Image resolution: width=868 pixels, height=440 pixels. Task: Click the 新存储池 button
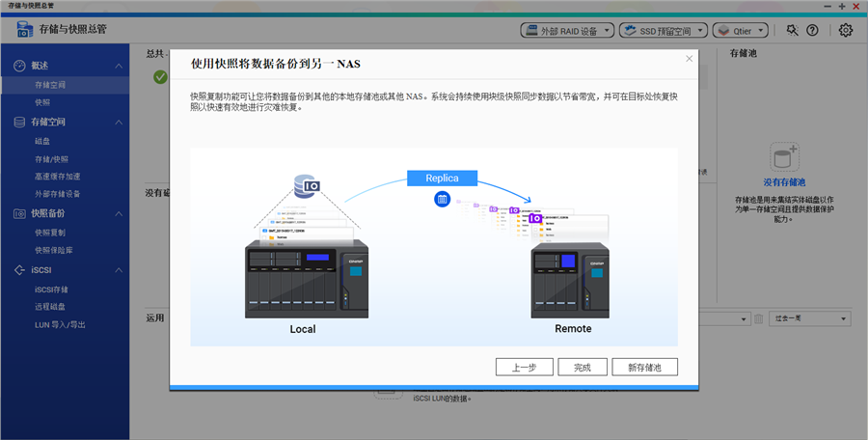[644, 367]
